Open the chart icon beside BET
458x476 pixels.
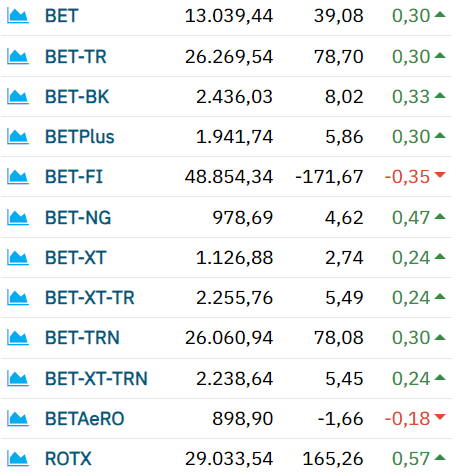(18, 16)
